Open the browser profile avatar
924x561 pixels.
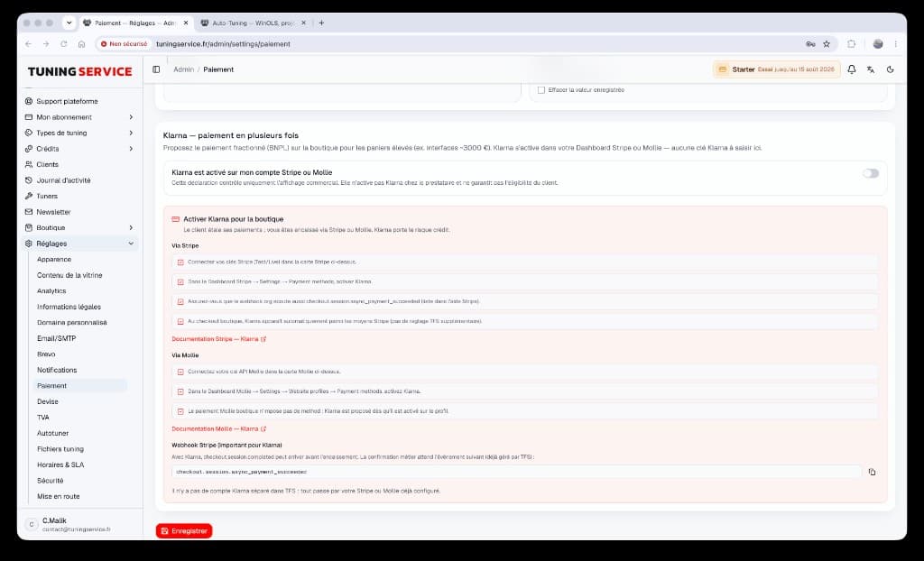pyautogui.click(x=878, y=44)
